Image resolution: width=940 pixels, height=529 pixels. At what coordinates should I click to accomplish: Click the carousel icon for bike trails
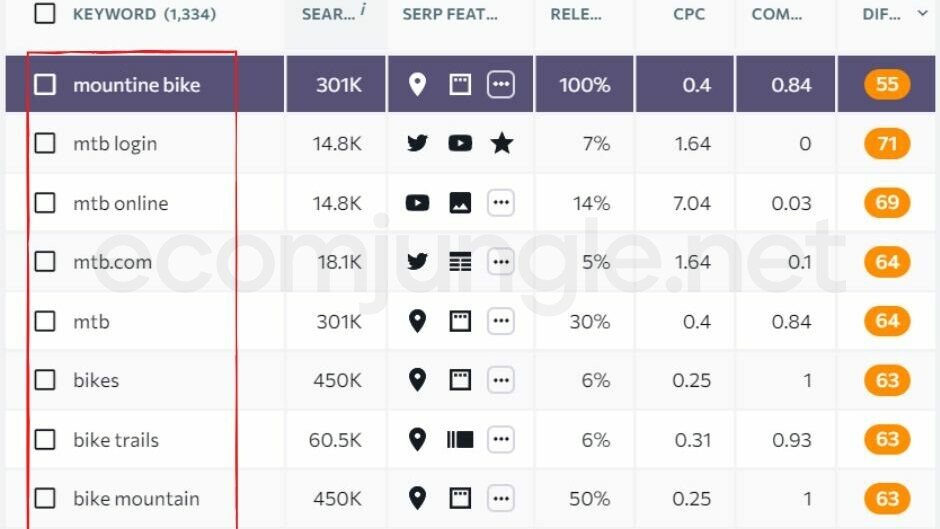tap(460, 439)
